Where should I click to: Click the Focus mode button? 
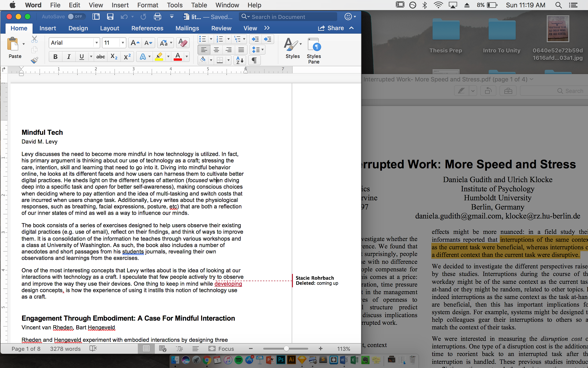221,349
